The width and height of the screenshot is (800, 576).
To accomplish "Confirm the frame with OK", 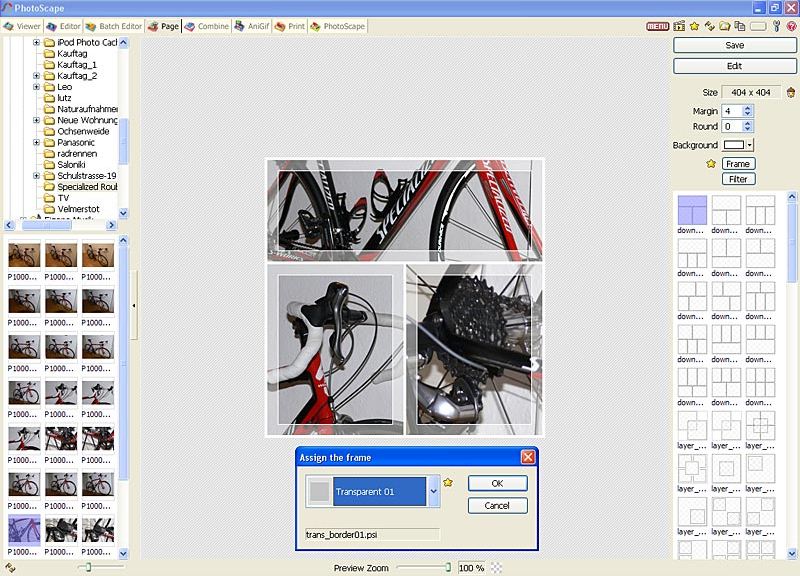I will point(497,483).
